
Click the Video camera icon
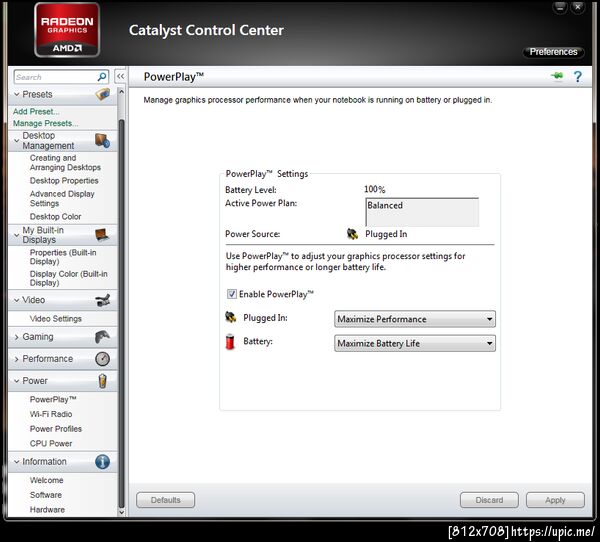(103, 300)
